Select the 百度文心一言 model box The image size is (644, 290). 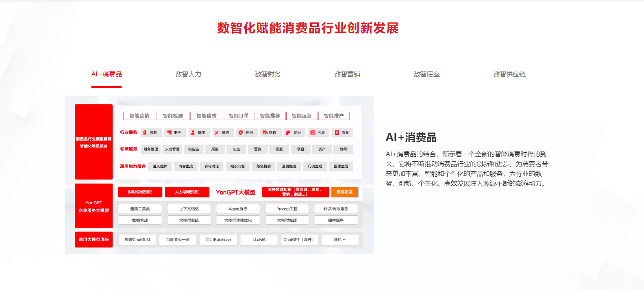[x=178, y=240]
